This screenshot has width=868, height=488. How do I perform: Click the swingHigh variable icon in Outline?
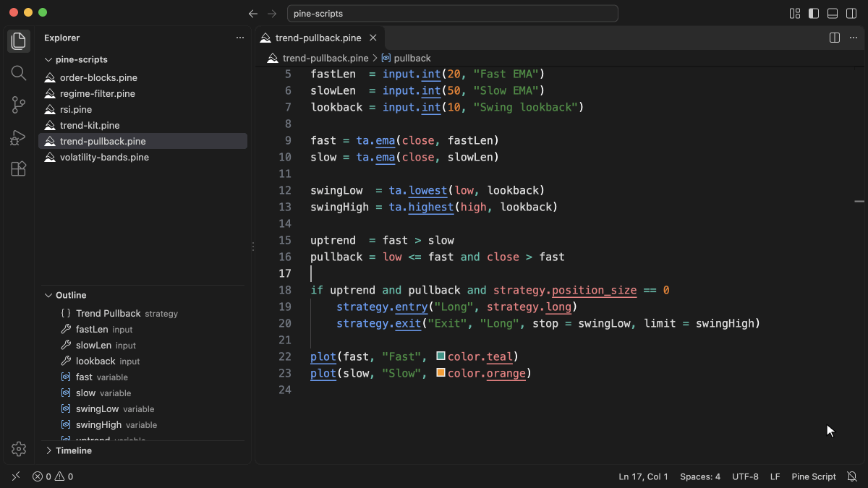click(x=66, y=424)
